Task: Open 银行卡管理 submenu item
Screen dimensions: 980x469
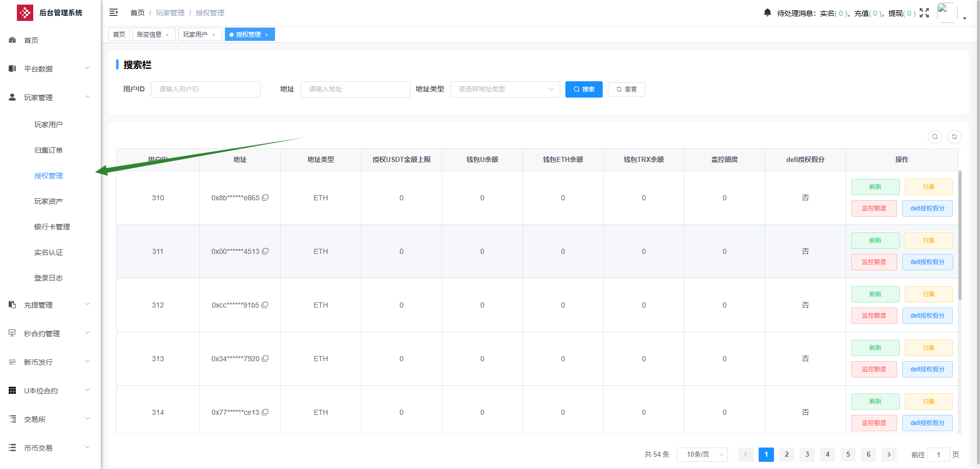Action: (x=50, y=227)
